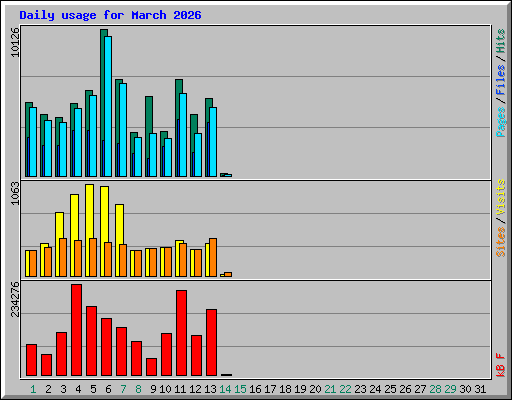The height and width of the screenshot is (400, 512).
Task: Click day 10 on the x-axis
Action: (x=165, y=389)
